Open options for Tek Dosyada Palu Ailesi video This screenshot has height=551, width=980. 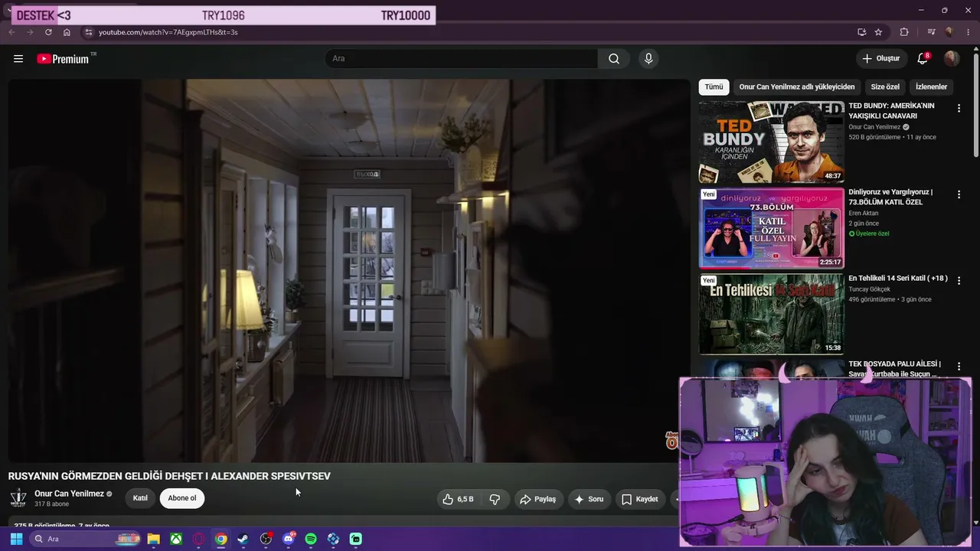(959, 367)
